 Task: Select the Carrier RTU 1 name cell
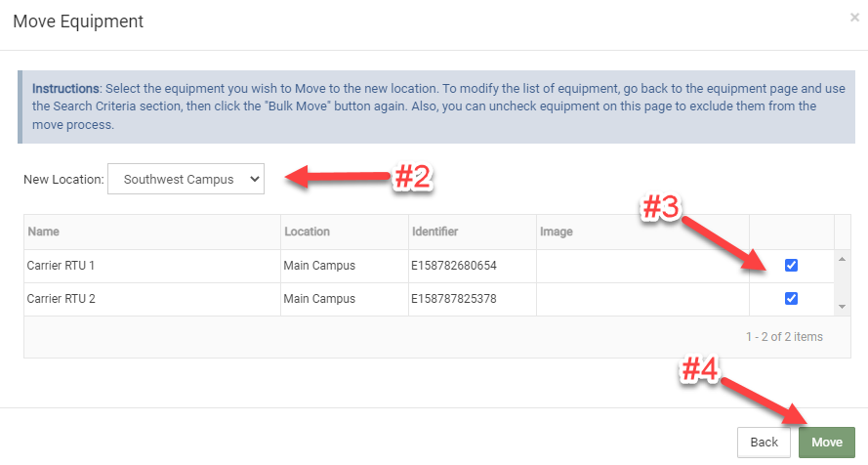[61, 266]
